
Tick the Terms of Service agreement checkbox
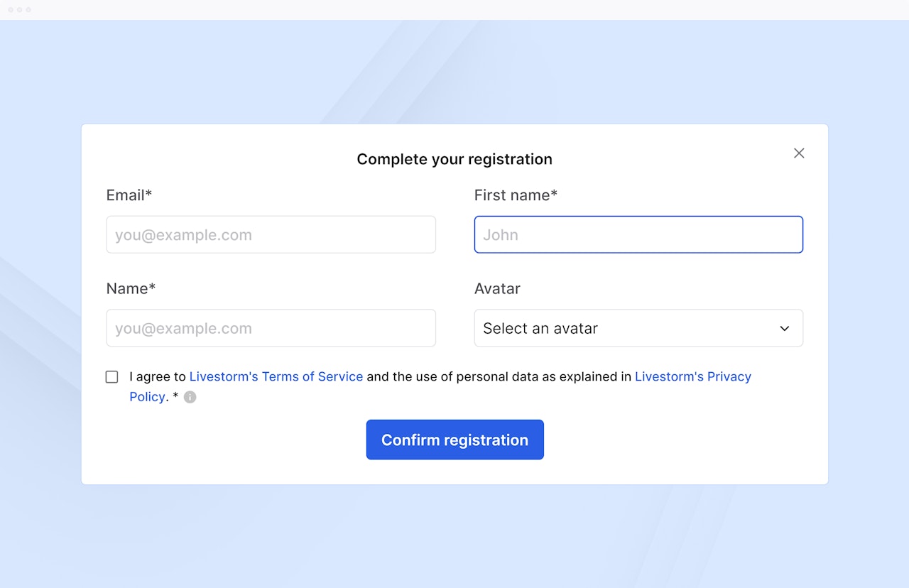111,377
